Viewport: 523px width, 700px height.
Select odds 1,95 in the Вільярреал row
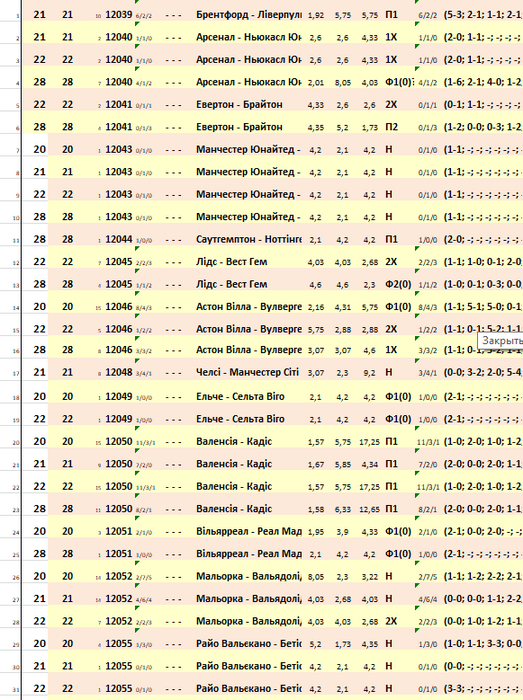[x=316, y=532]
